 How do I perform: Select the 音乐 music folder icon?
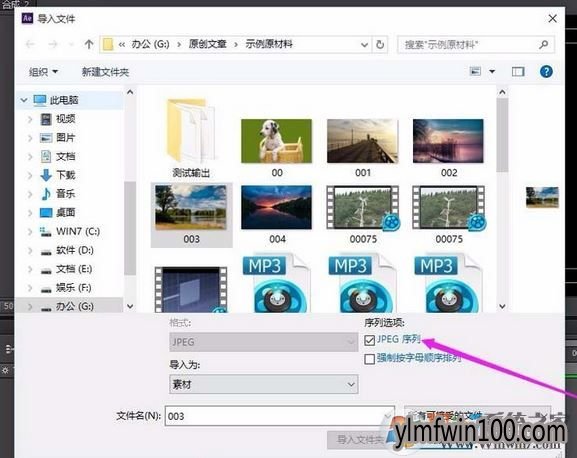[x=46, y=194]
